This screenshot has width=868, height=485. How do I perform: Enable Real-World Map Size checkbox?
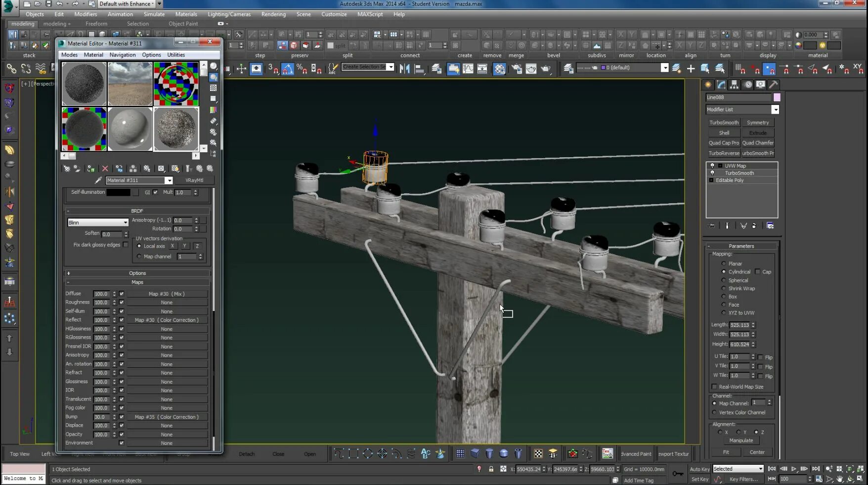(714, 387)
